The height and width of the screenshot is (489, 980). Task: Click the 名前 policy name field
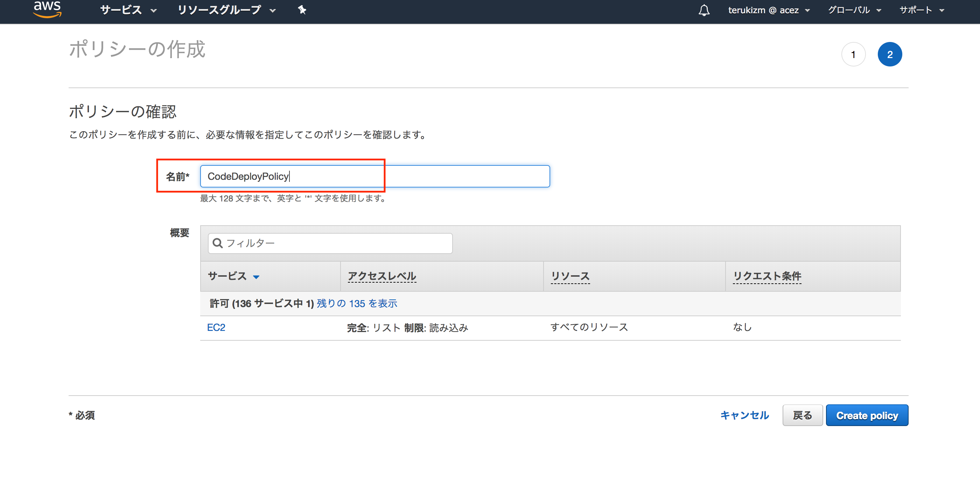(x=375, y=176)
